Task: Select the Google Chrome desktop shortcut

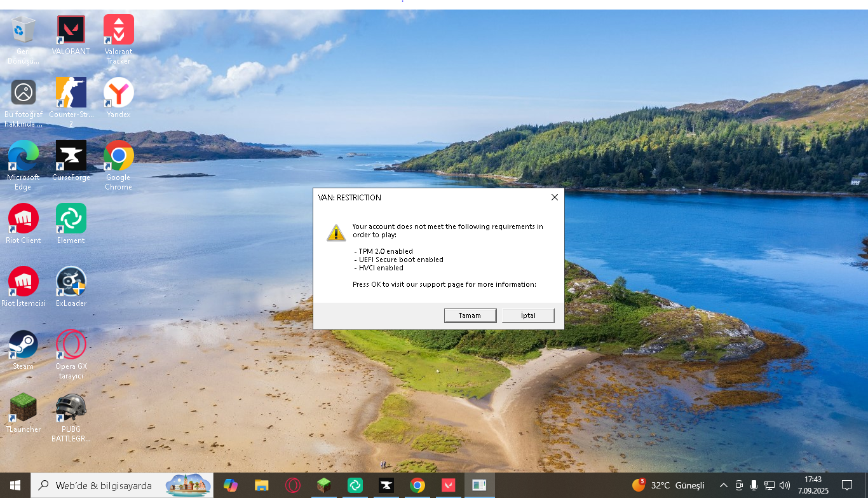Action: pos(119,166)
